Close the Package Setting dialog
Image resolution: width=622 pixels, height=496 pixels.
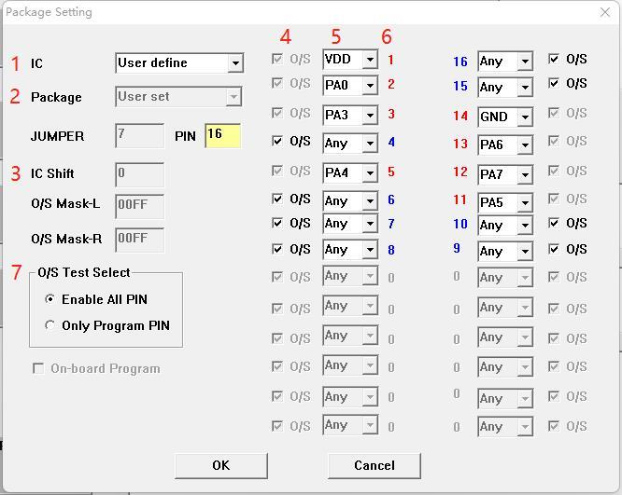coord(605,12)
